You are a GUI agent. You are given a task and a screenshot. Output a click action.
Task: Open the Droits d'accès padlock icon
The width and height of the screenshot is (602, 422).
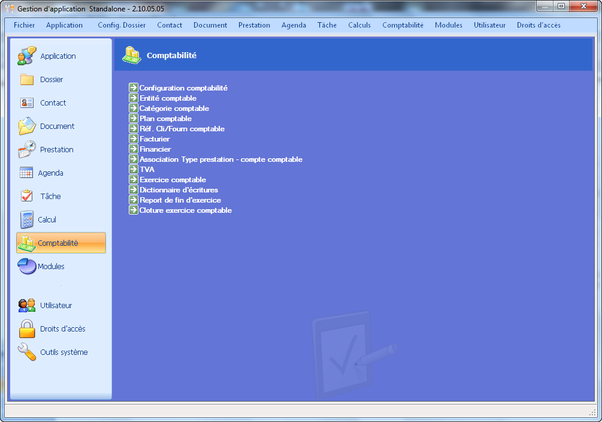coord(27,328)
